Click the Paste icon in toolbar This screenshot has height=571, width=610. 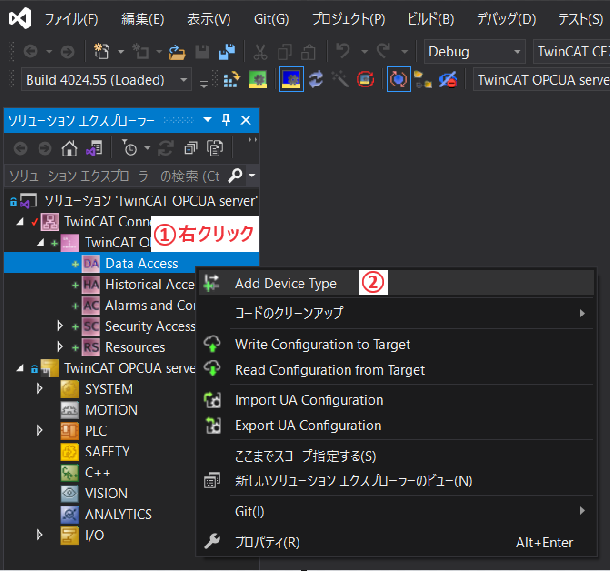click(309, 52)
